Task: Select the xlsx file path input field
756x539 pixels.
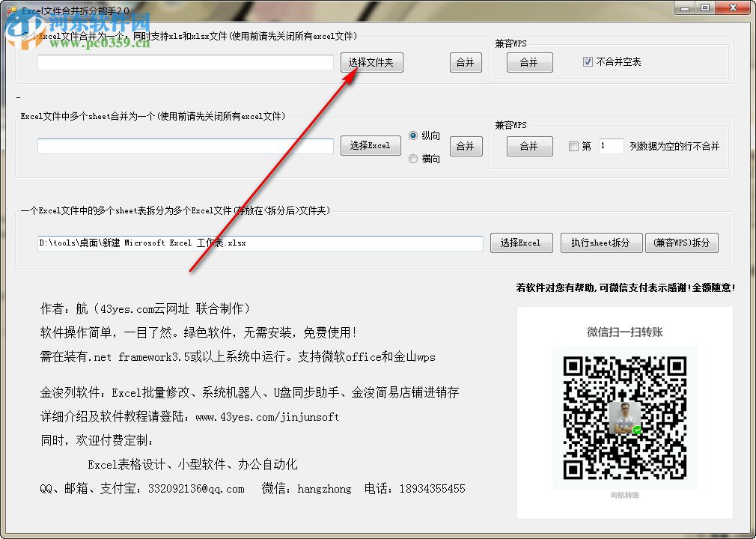Action: (259, 243)
